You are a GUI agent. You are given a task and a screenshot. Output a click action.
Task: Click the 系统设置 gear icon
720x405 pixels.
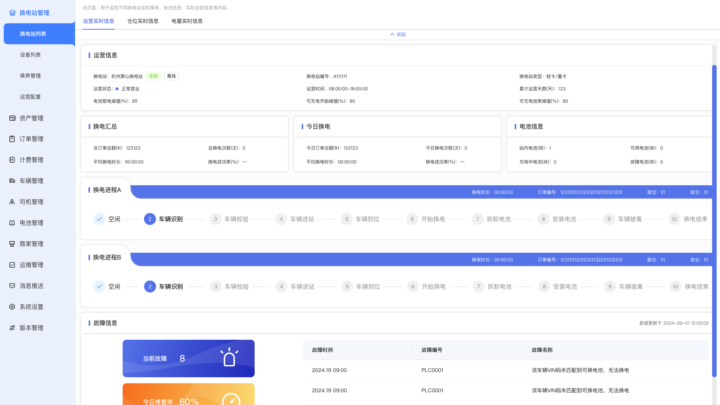point(11,307)
